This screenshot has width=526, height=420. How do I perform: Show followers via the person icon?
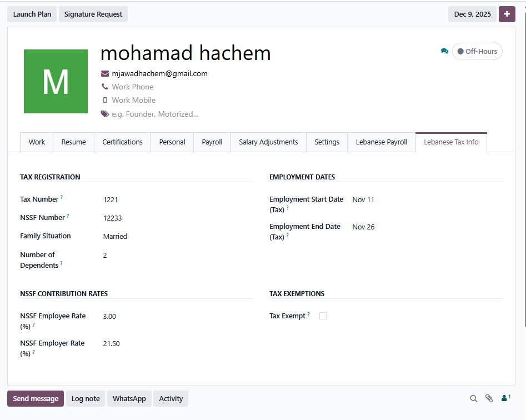pos(505,398)
